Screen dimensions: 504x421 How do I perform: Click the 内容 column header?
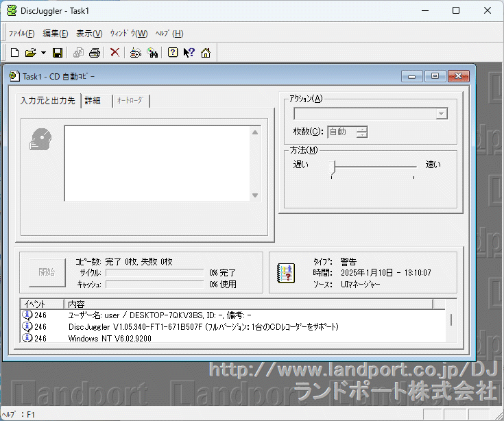point(248,304)
